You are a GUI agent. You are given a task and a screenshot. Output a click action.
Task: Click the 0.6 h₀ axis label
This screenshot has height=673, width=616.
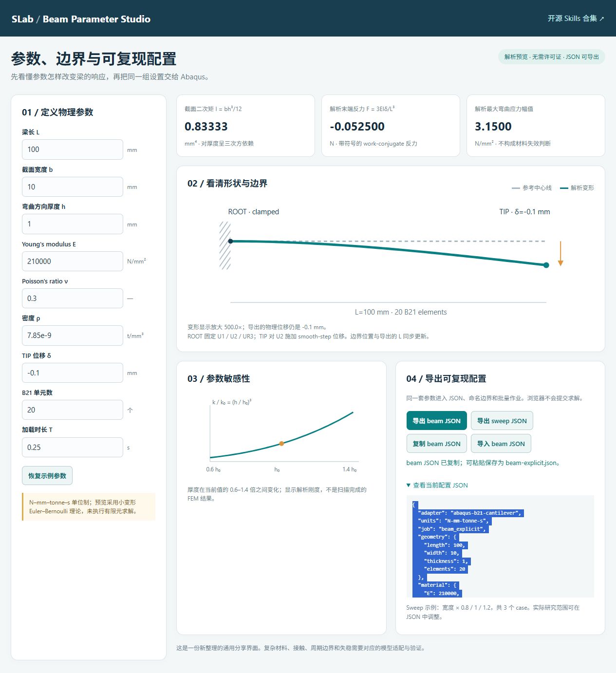pyautogui.click(x=213, y=469)
